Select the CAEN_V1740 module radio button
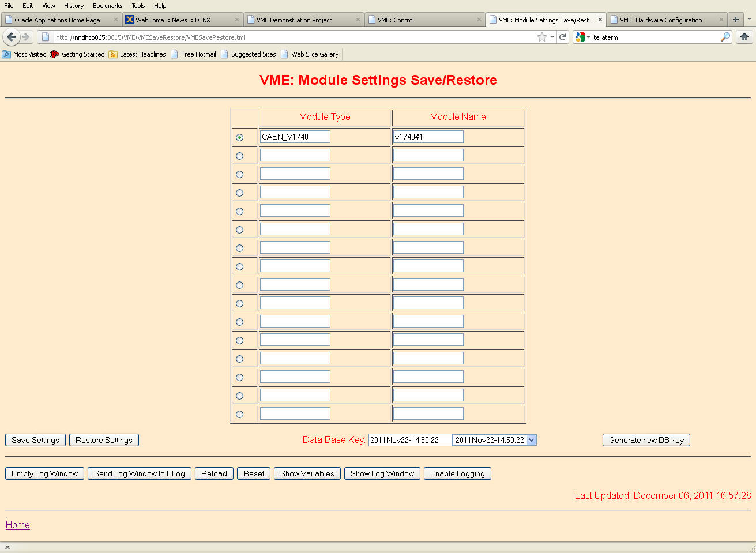This screenshot has width=756, height=553. (240, 138)
